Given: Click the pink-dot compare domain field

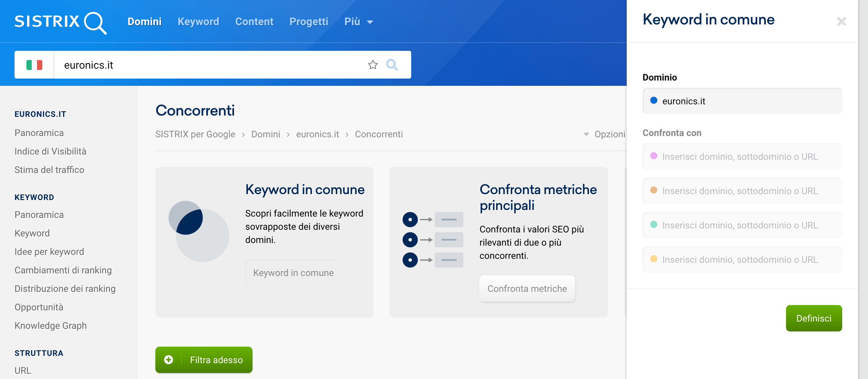Looking at the screenshot, I should click(742, 156).
